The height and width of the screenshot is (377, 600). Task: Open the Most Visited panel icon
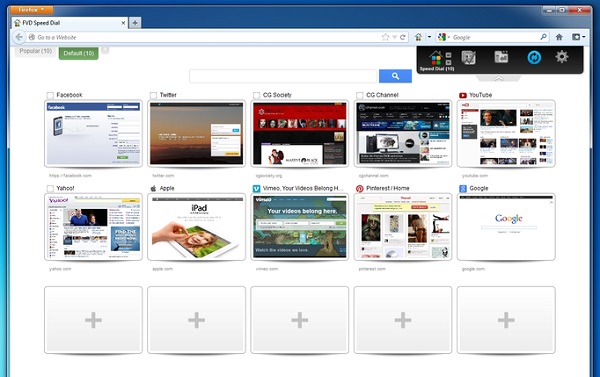468,58
